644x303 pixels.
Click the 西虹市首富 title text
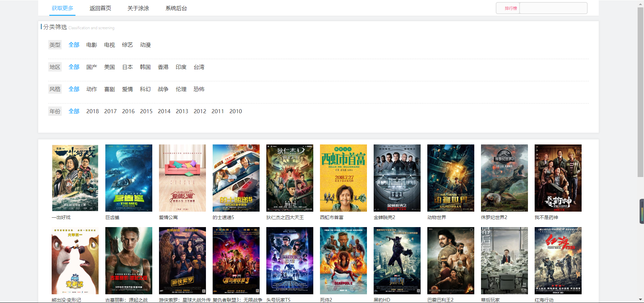pyautogui.click(x=332, y=217)
